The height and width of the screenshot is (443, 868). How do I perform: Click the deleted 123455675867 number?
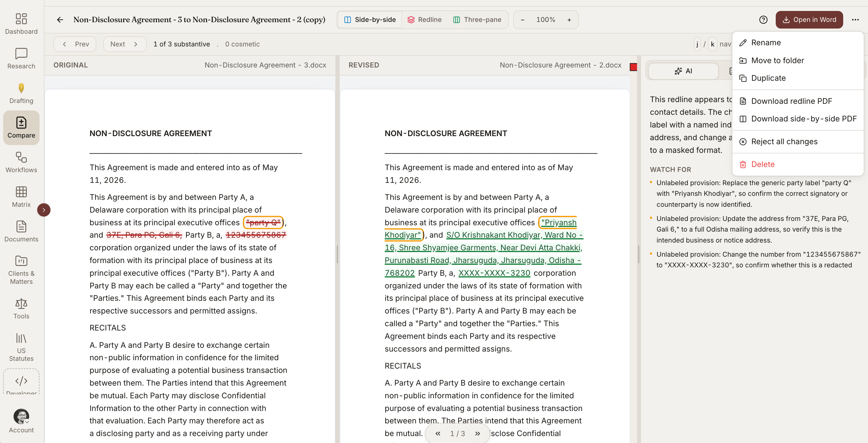[x=256, y=235]
